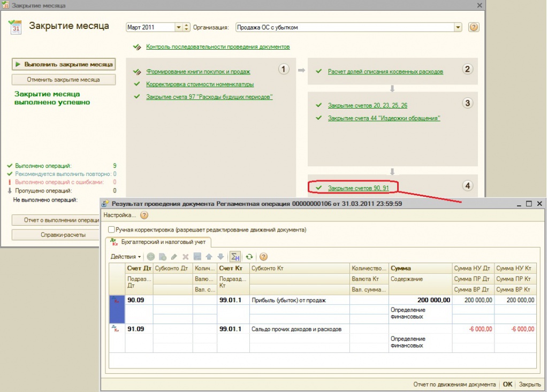Expand the Организация dropdown list

[458, 27]
